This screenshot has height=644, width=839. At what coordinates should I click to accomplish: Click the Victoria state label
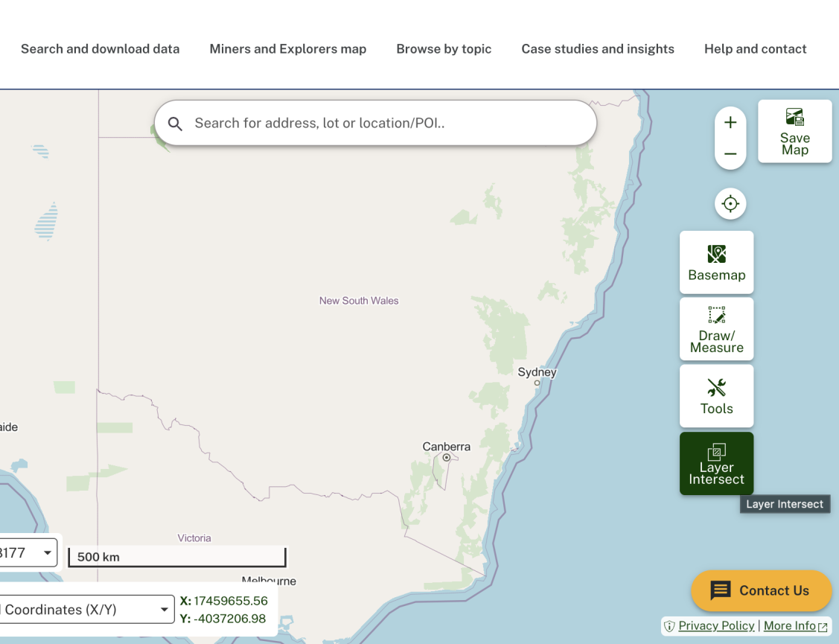(194, 538)
